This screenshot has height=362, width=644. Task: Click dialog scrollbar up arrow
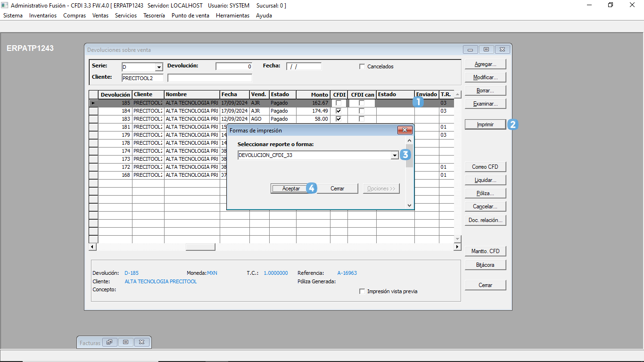click(x=409, y=140)
